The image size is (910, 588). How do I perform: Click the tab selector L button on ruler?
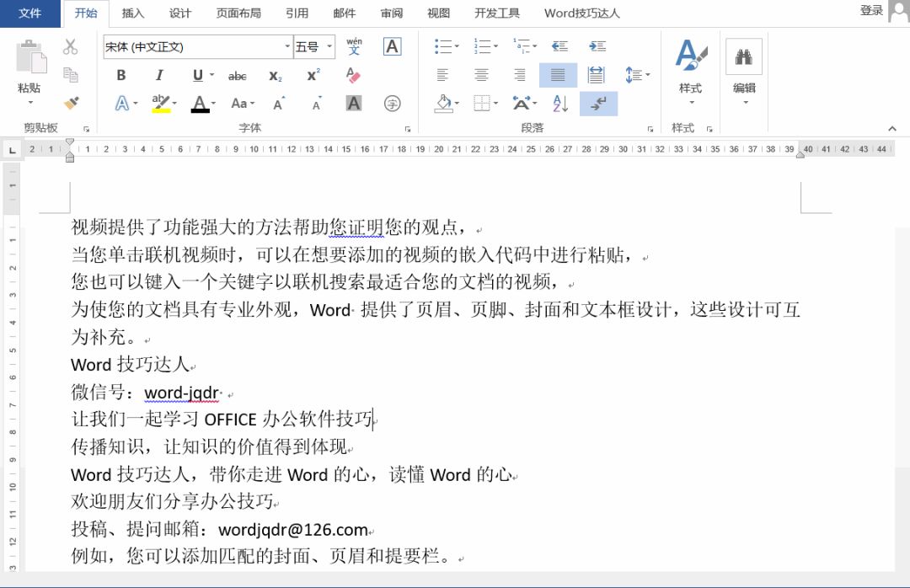12,150
